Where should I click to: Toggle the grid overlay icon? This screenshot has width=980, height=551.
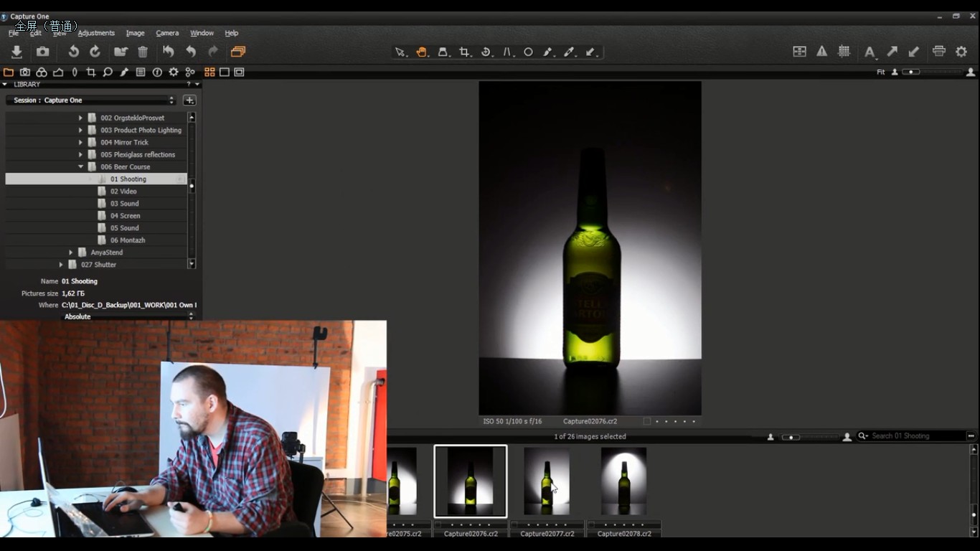(844, 52)
